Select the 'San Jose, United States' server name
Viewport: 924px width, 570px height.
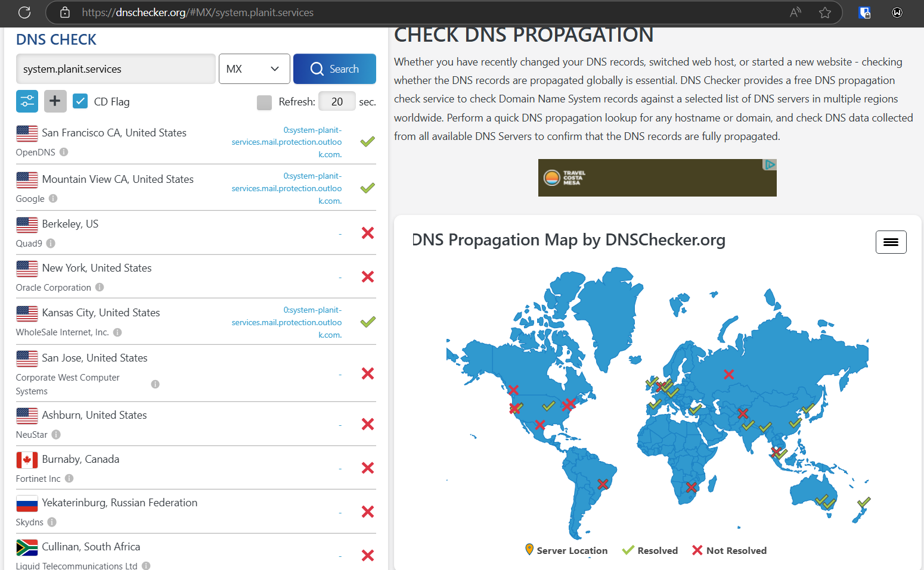tap(95, 358)
